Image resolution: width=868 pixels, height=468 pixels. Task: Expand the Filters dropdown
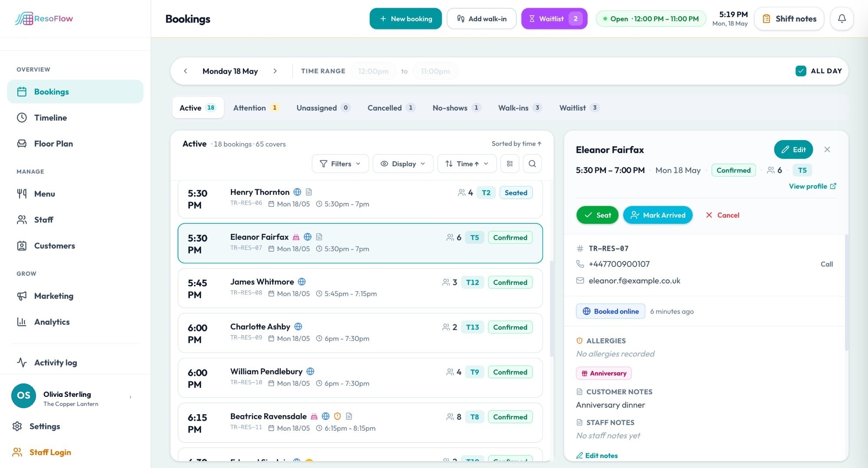click(340, 164)
